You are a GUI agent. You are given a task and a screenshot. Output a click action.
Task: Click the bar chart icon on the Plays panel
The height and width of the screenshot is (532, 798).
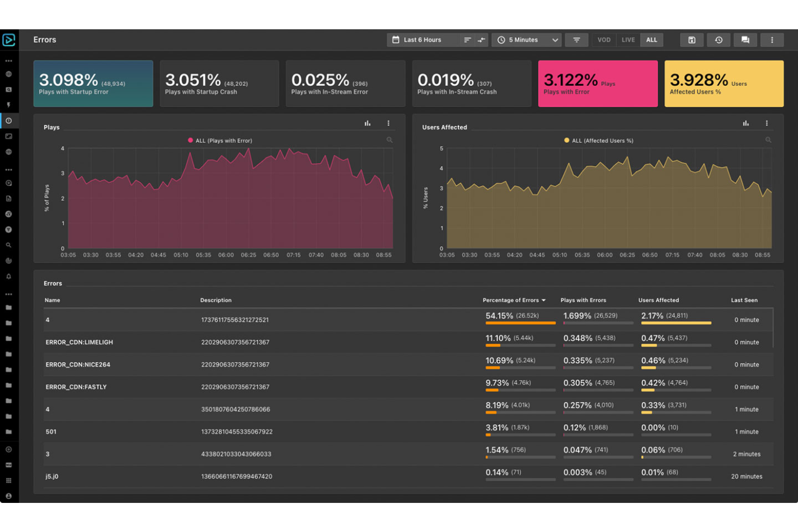point(367,123)
